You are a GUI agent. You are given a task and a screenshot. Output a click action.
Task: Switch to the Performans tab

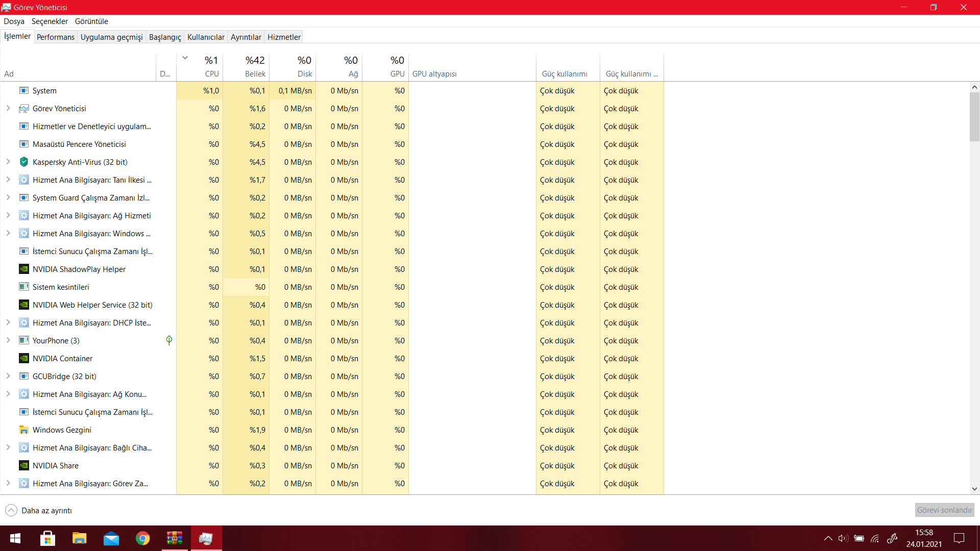click(56, 37)
